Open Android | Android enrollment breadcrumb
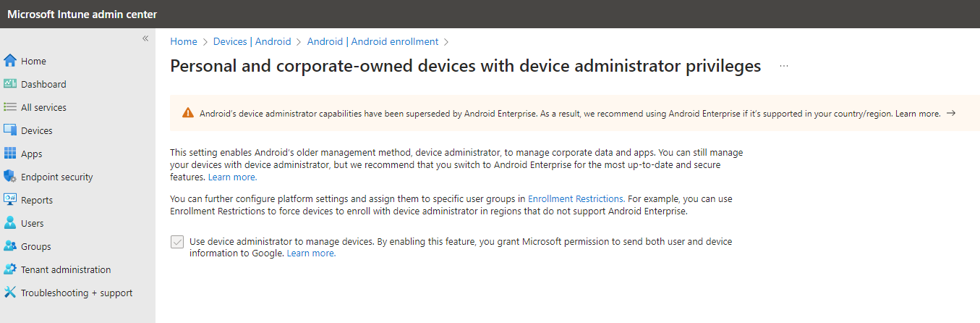Image resolution: width=980 pixels, height=323 pixels. click(x=372, y=41)
